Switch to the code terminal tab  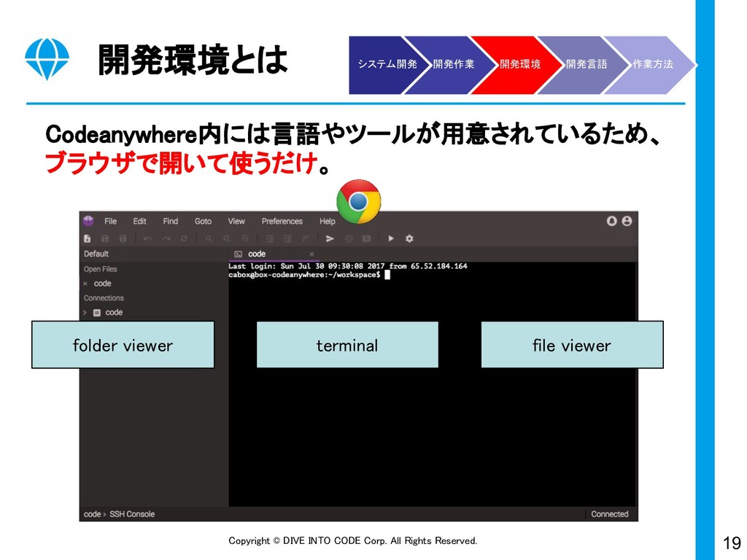click(x=274, y=254)
